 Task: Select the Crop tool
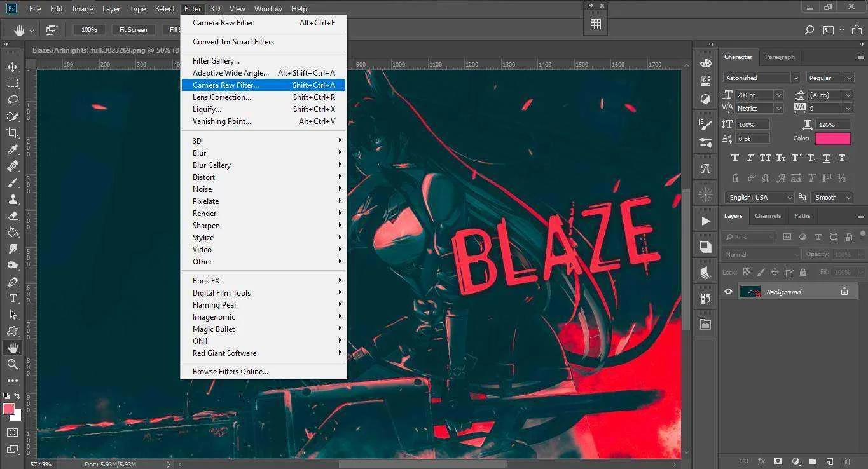(x=13, y=133)
